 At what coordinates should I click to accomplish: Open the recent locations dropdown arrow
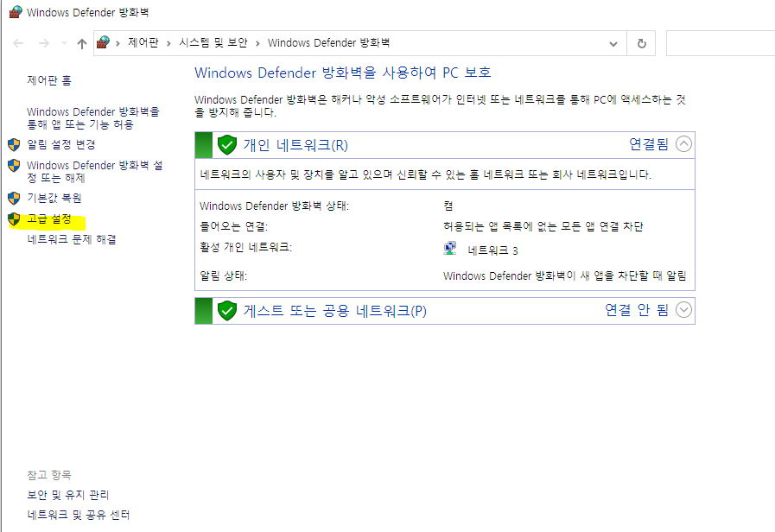pos(64,43)
